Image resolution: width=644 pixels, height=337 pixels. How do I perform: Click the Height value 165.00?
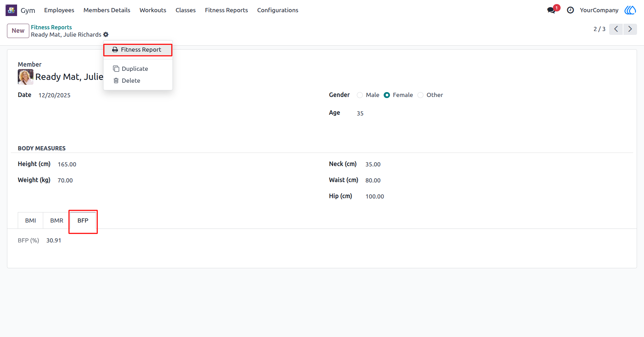(x=67, y=164)
